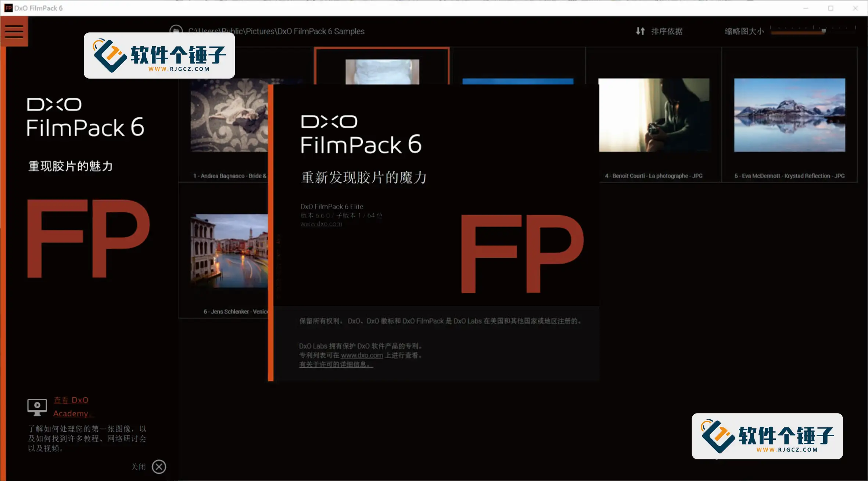This screenshot has height=481, width=868.
Task: Open the license details link (有关于许可的详细信息)
Action: (x=336, y=364)
